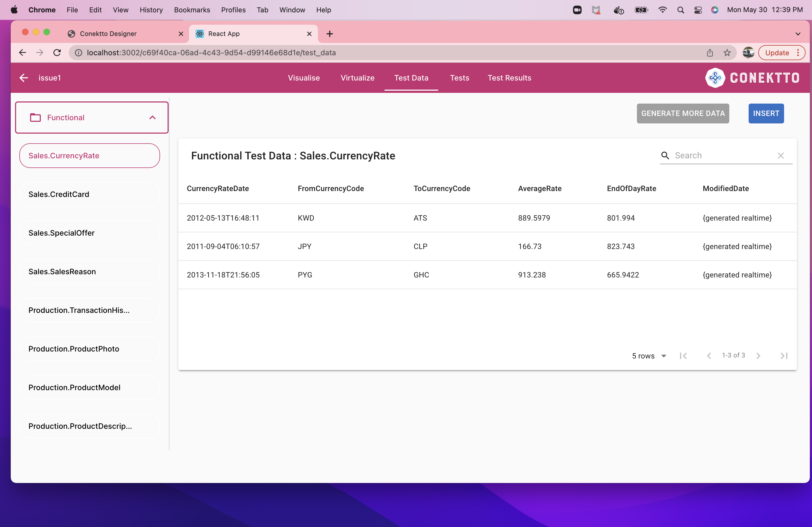Click the search magnifier icon in table header
The image size is (812, 527).
coord(665,155)
